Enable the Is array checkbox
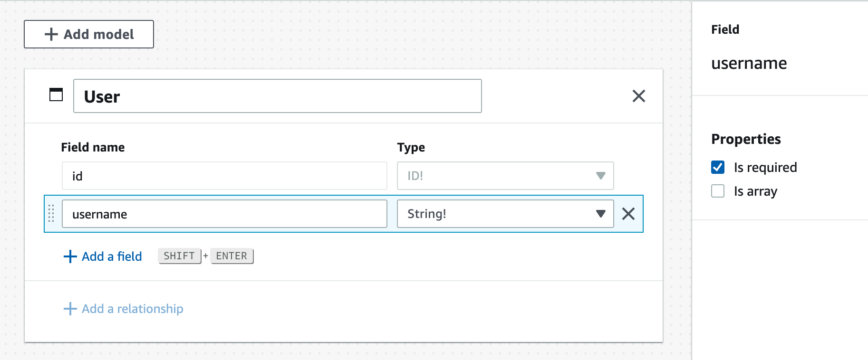868x360 pixels. (x=718, y=191)
